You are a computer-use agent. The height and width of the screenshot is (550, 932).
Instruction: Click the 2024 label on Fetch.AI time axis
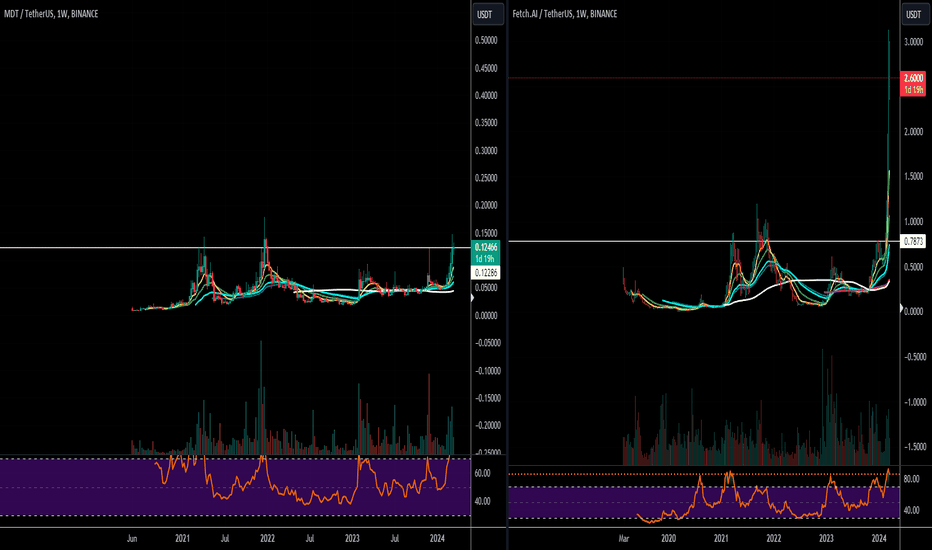pyautogui.click(x=879, y=539)
